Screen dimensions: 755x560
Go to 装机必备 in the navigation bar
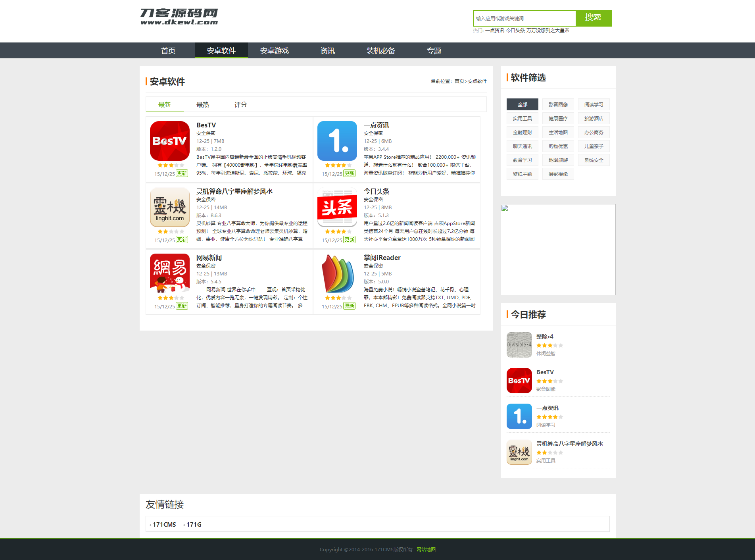tap(381, 50)
